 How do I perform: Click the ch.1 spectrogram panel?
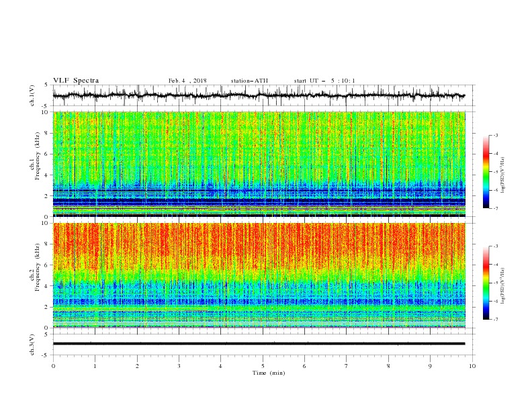pyautogui.click(x=259, y=164)
